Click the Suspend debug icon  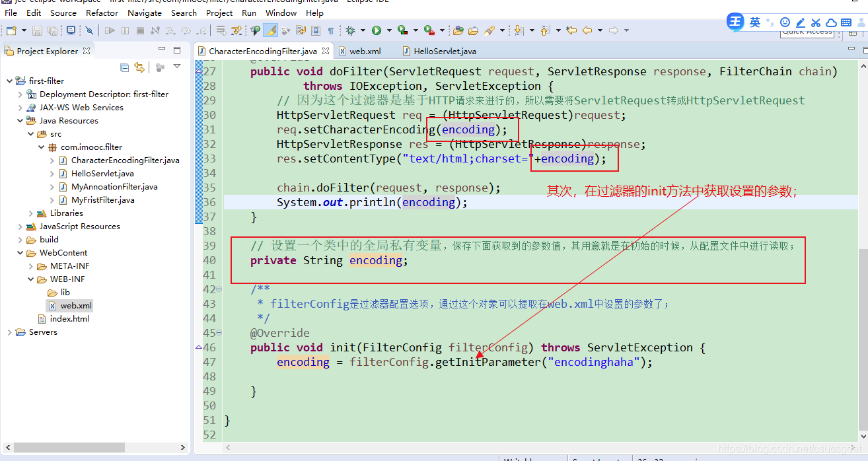(x=125, y=30)
